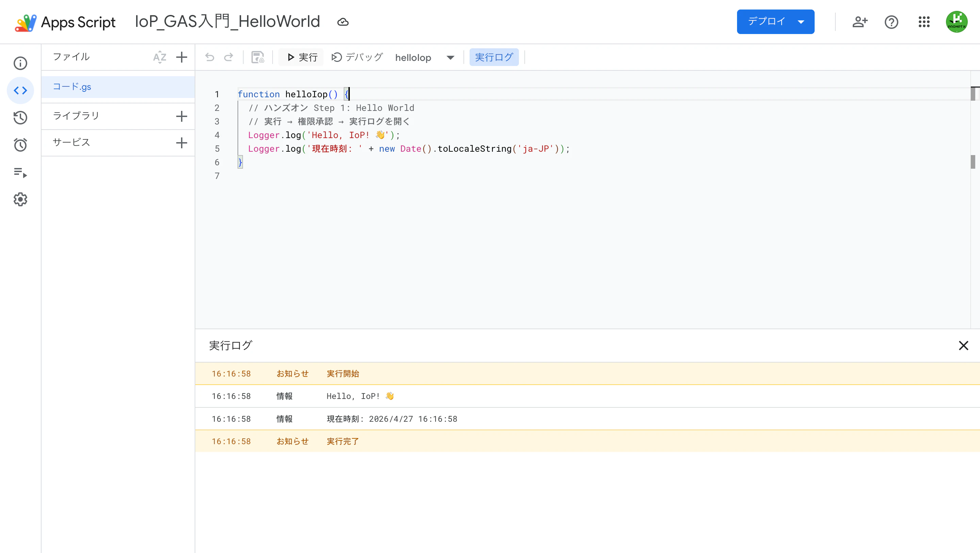Share project with add-person icon

[860, 22]
